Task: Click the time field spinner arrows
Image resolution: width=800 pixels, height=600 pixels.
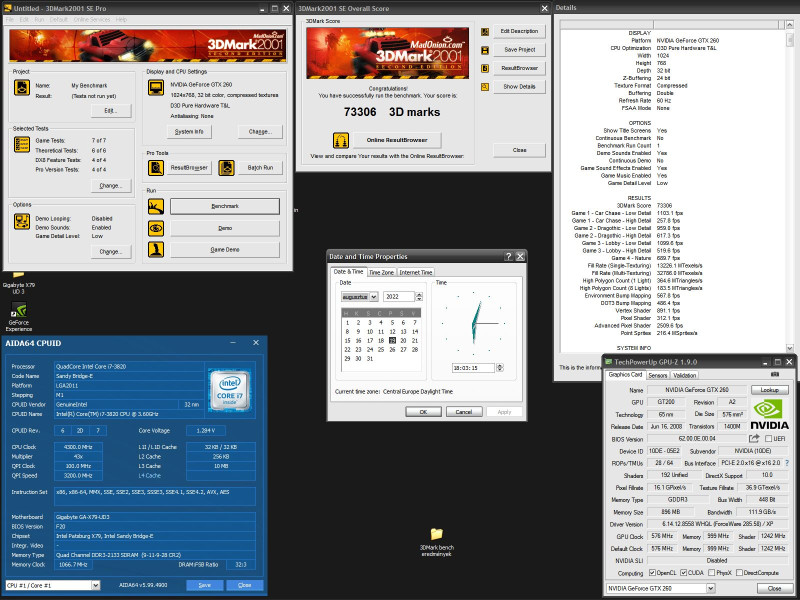Action: pos(499,367)
